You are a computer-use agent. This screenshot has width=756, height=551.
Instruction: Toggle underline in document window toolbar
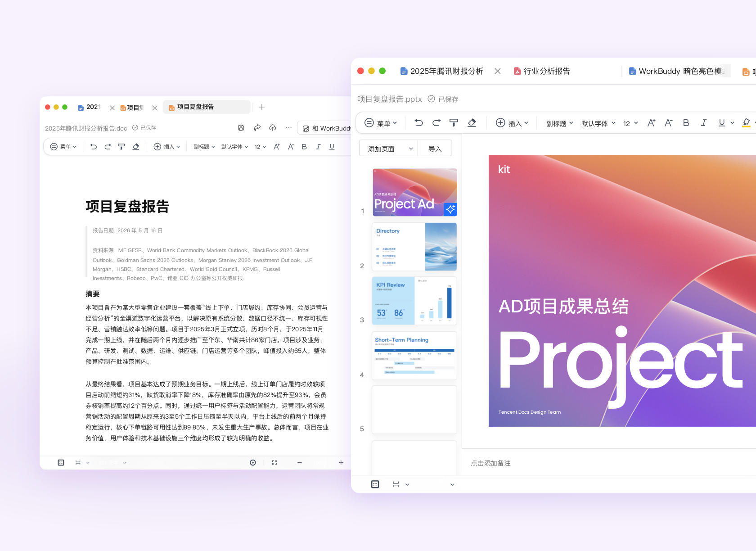[332, 147]
